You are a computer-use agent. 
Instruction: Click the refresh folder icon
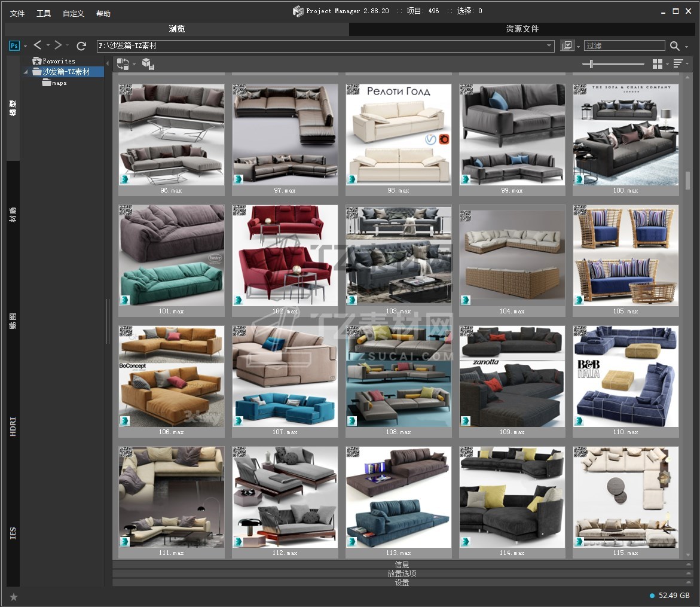(81, 46)
